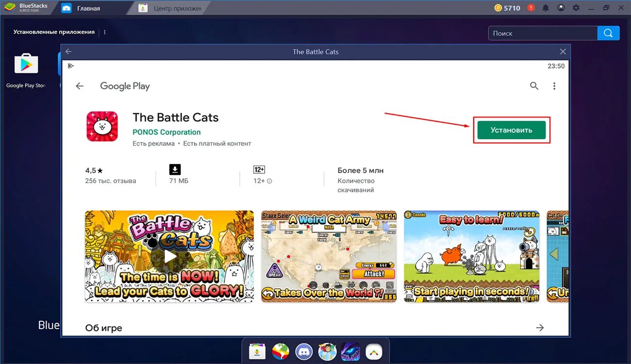Viewport: 631px width, 364px height.
Task: Close The Battle Cats popup window
Action: 563,51
